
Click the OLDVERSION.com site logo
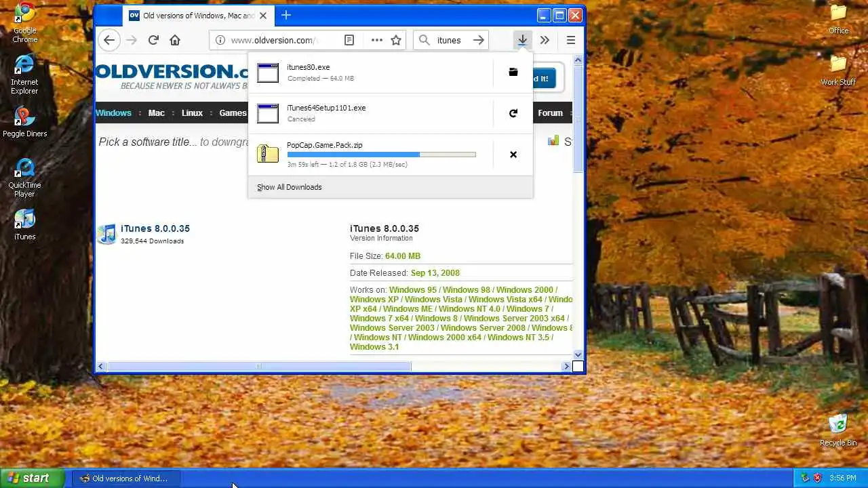tap(172, 72)
